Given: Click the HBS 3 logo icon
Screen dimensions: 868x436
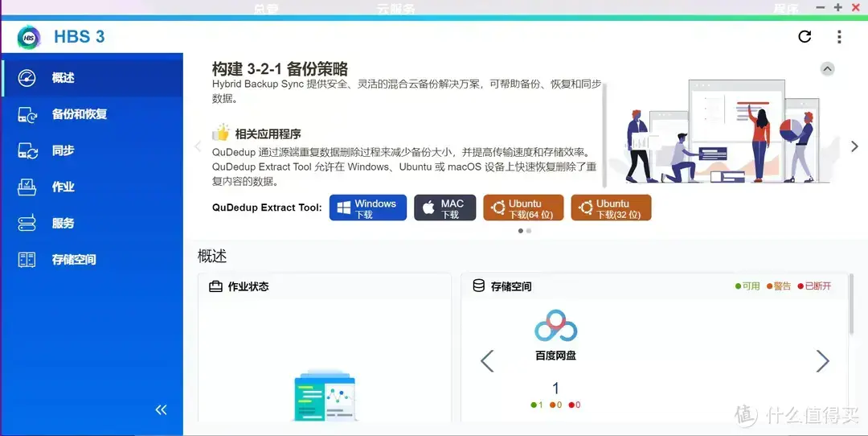Looking at the screenshot, I should [29, 37].
